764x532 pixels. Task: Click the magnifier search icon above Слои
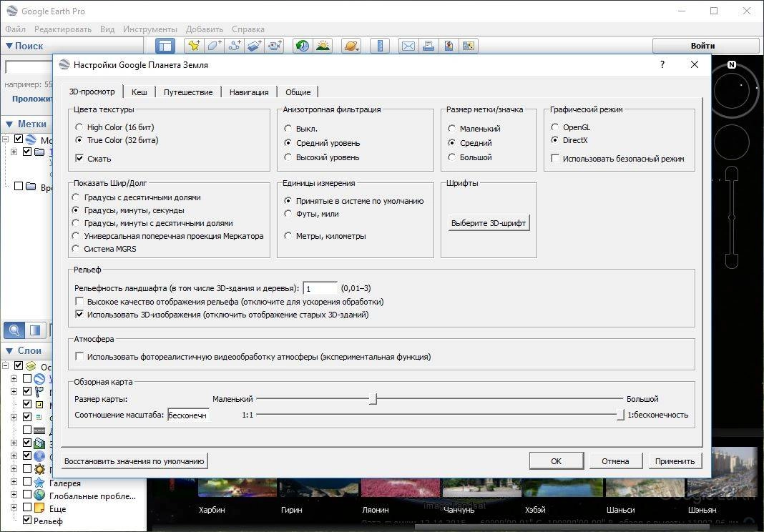click(14, 330)
